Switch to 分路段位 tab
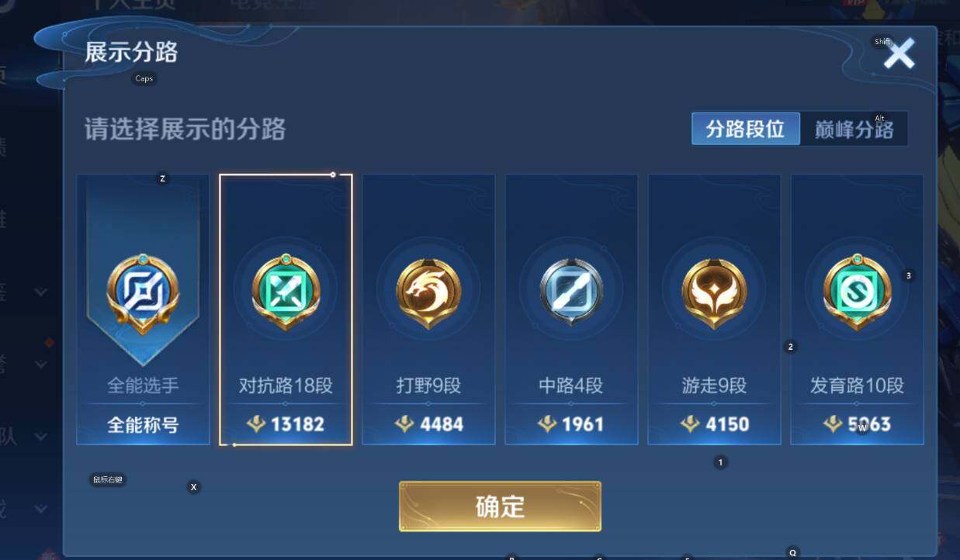 746,129
